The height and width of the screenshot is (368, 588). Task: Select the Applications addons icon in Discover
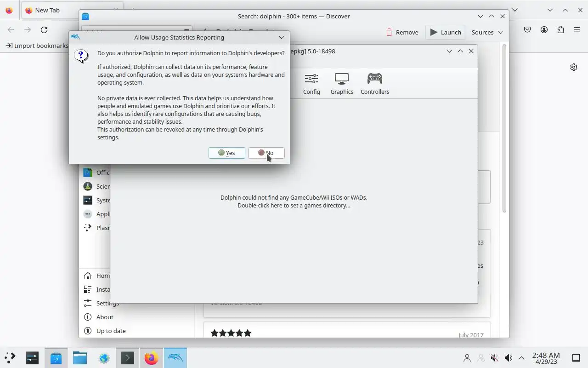88,214
